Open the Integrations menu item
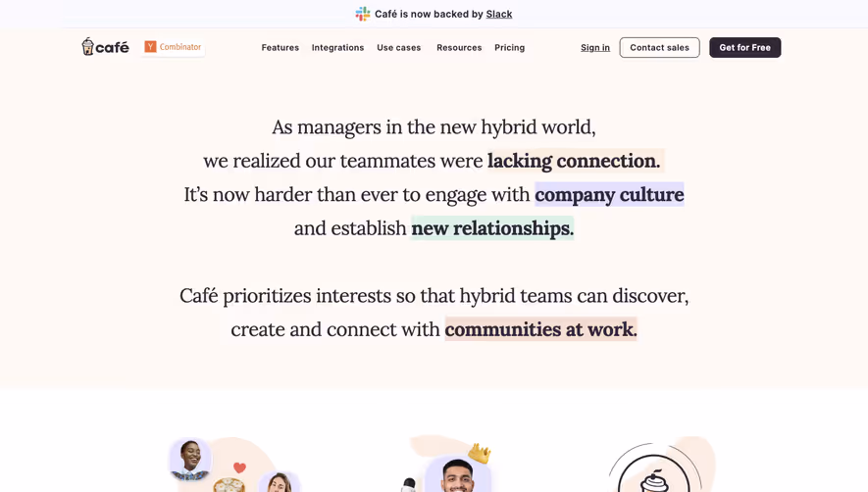The width and height of the screenshot is (868, 492). pyautogui.click(x=337, y=48)
